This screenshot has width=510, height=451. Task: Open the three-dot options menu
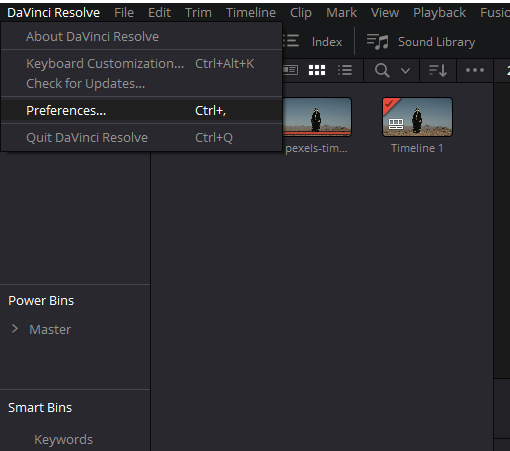(x=475, y=70)
